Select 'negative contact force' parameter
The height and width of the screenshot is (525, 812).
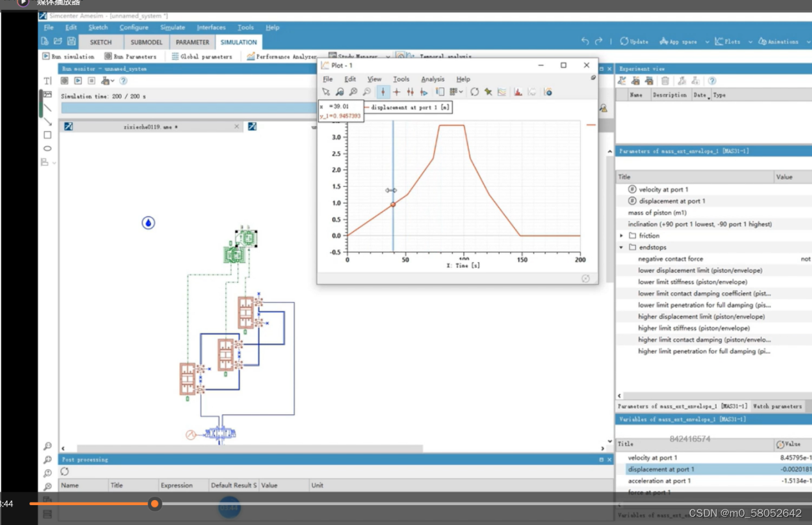tap(713, 259)
